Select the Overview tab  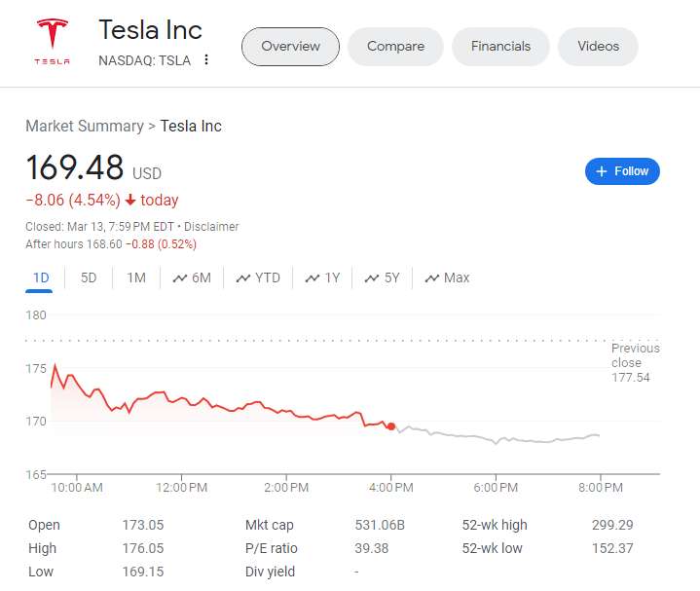click(290, 47)
